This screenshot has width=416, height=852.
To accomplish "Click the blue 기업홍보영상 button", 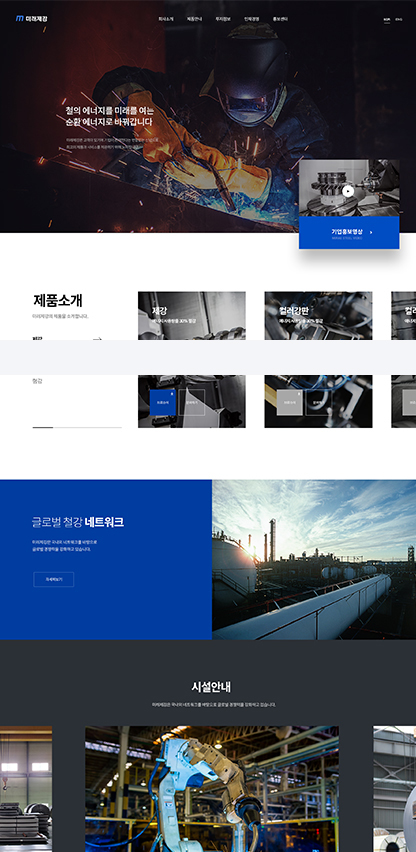I will (x=349, y=233).
